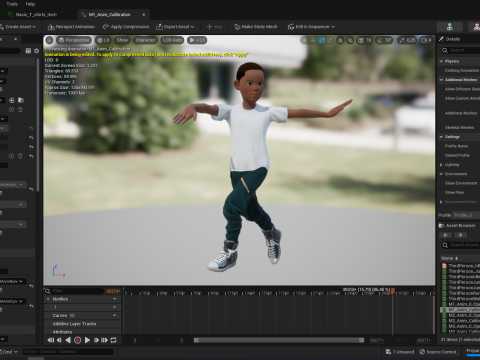
Task: Click the Details panel pencil icon
Action: [441, 39]
